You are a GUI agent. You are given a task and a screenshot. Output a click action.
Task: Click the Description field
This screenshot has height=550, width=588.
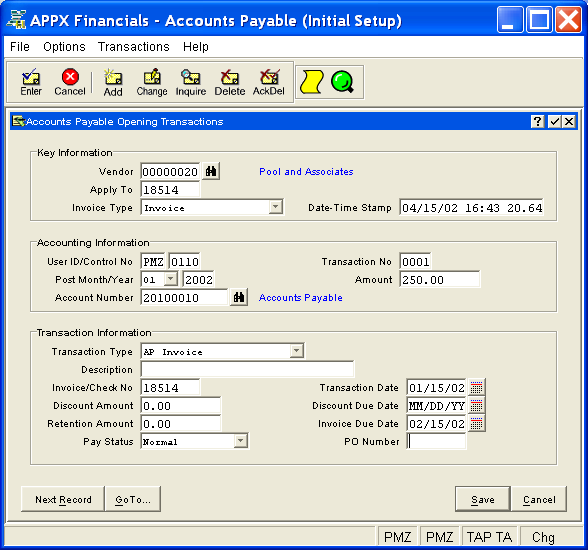247,370
